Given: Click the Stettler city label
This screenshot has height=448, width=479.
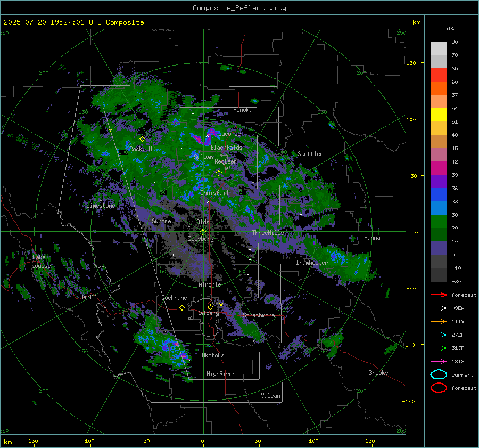Looking at the screenshot, I should [310, 154].
